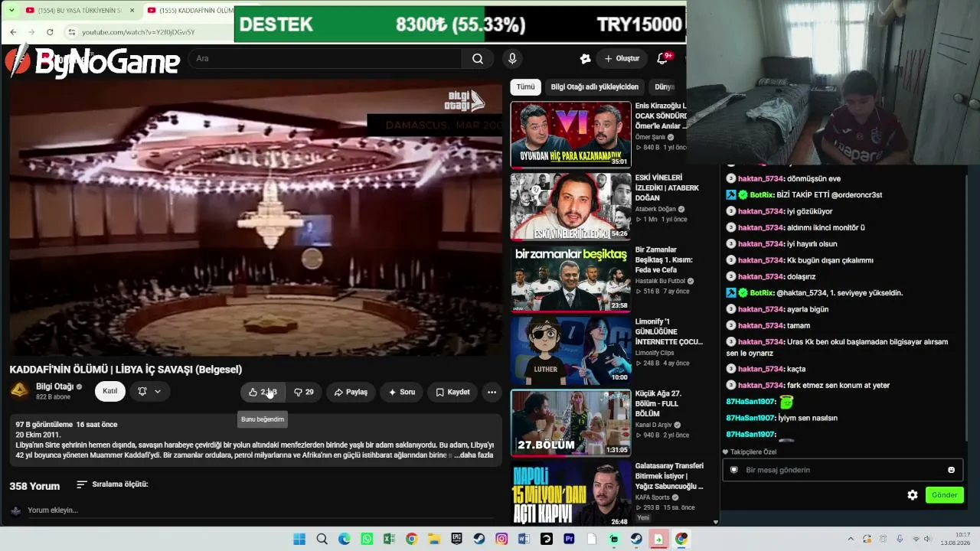Viewport: 980px width, 551px height.
Task: Select the 'Tümü' filter chip
Action: coord(525,87)
